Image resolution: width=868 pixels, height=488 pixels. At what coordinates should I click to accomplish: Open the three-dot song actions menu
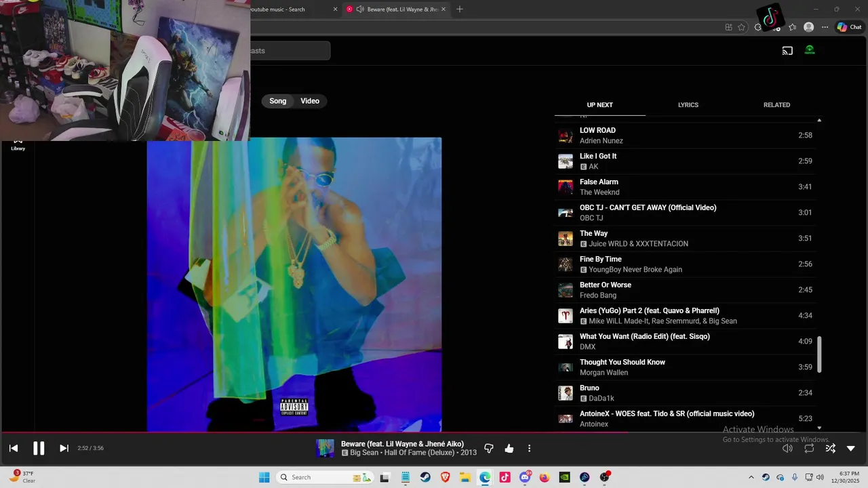530,449
